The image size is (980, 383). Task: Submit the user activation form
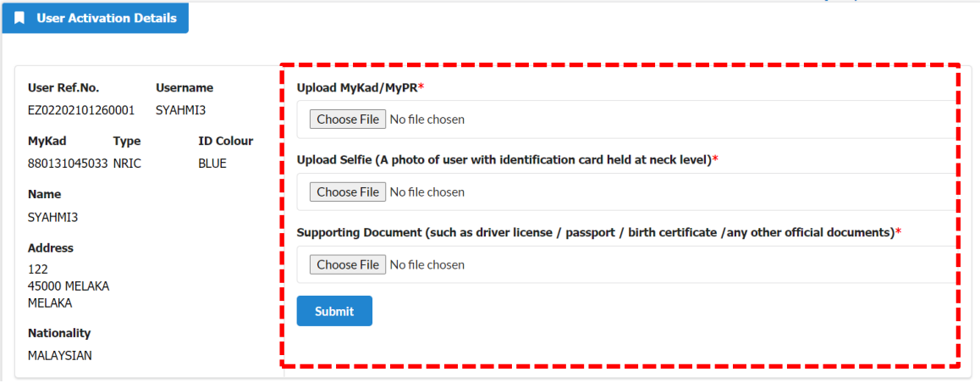click(334, 311)
